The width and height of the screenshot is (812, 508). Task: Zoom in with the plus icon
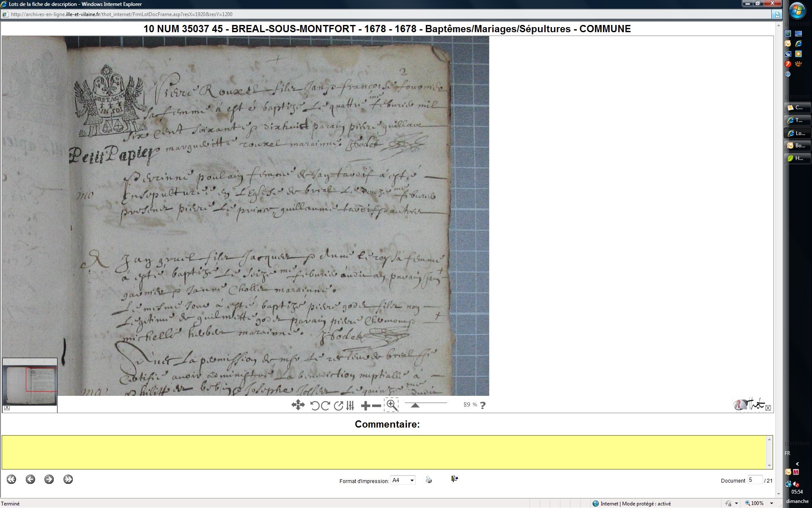point(365,406)
